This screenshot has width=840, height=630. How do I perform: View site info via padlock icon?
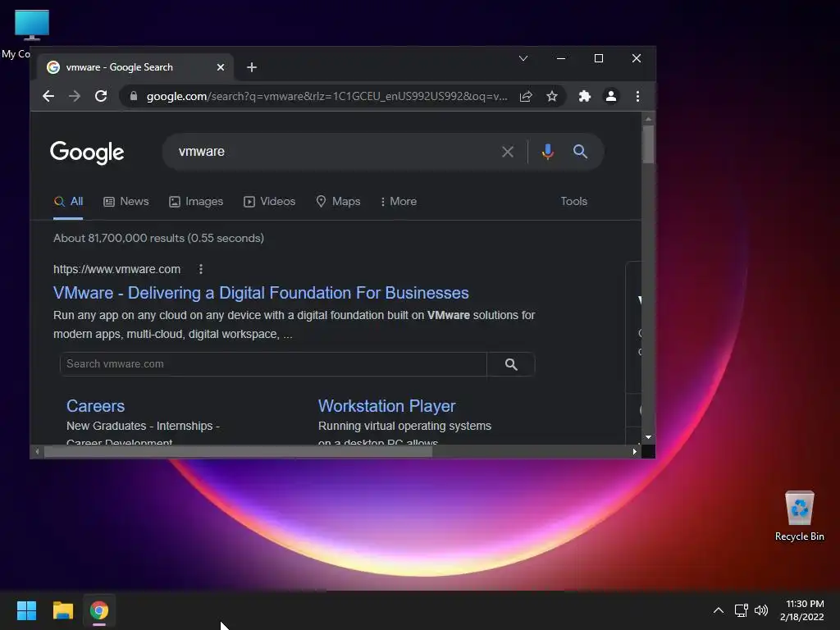(134, 97)
